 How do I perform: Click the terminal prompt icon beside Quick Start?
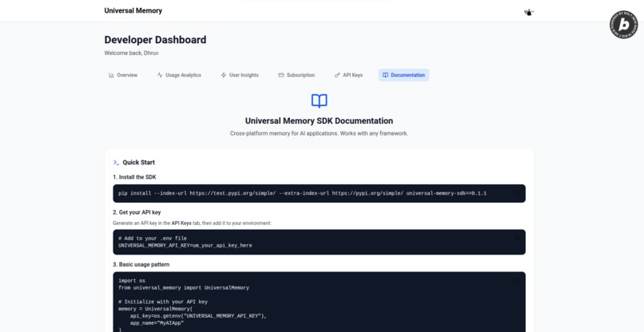pyautogui.click(x=116, y=163)
